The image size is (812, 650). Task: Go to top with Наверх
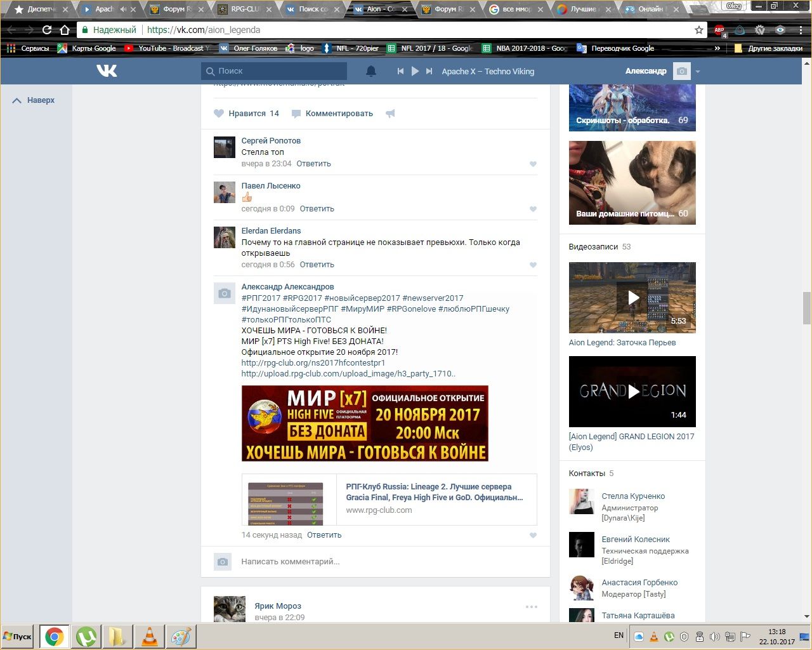[x=34, y=100]
